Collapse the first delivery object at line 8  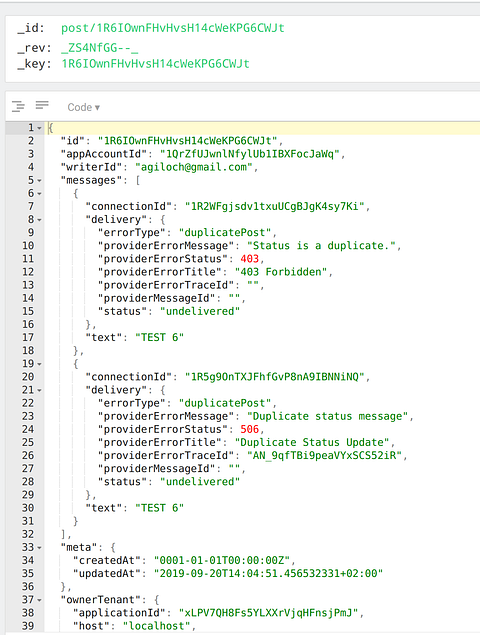[40, 220]
